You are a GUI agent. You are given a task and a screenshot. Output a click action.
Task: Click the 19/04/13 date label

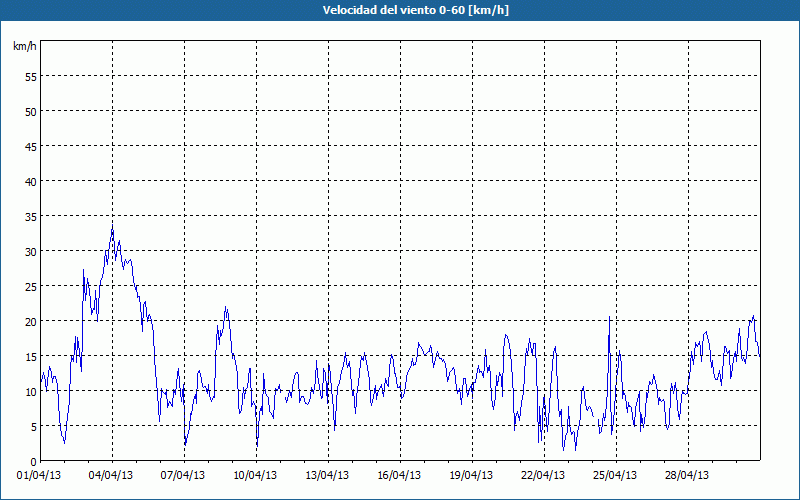pos(471,476)
